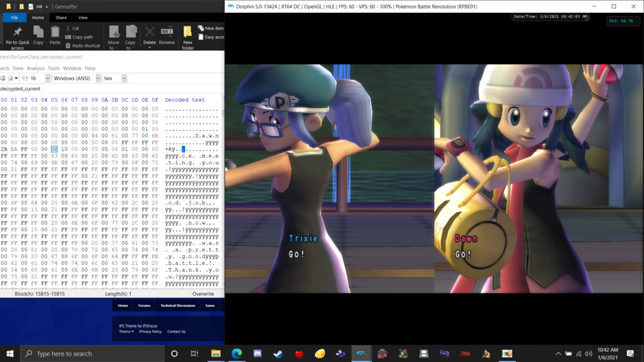
Task: Switch to Explorer's View ribbon tab
Action: (82, 17)
